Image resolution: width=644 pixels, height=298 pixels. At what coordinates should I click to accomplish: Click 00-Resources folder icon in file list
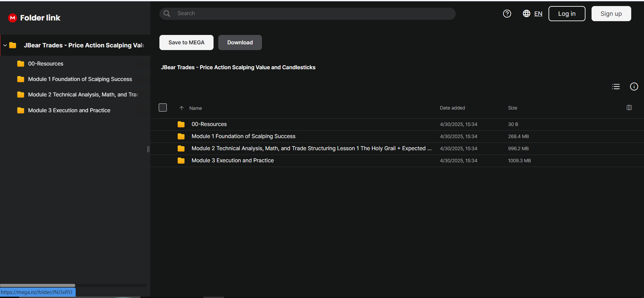(x=181, y=124)
